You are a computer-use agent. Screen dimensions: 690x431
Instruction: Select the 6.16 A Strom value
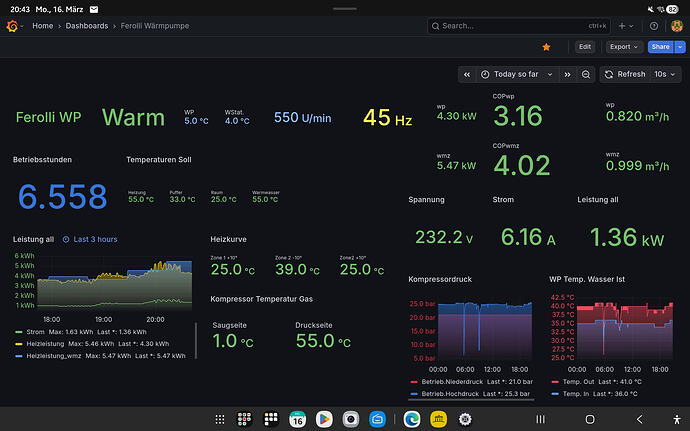pyautogui.click(x=528, y=237)
